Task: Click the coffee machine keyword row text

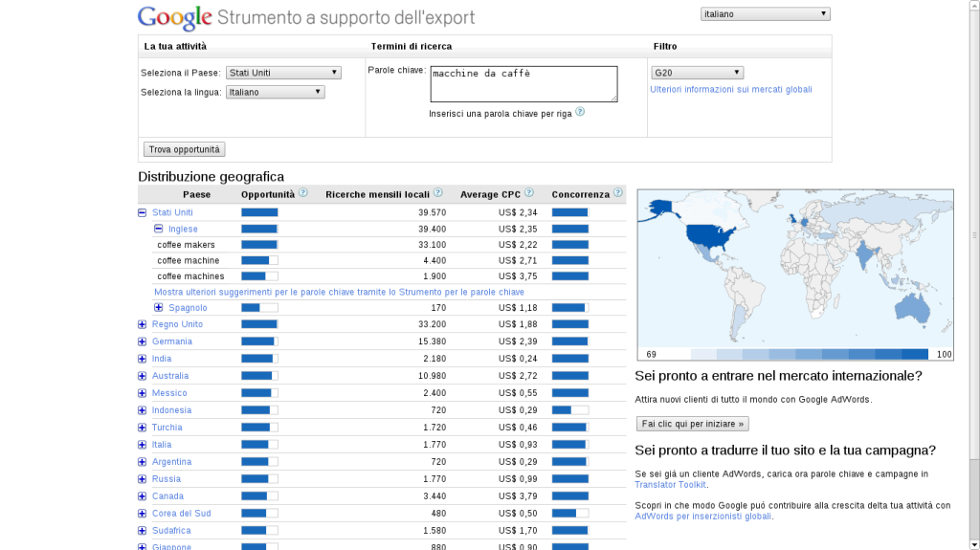Action: (x=189, y=260)
